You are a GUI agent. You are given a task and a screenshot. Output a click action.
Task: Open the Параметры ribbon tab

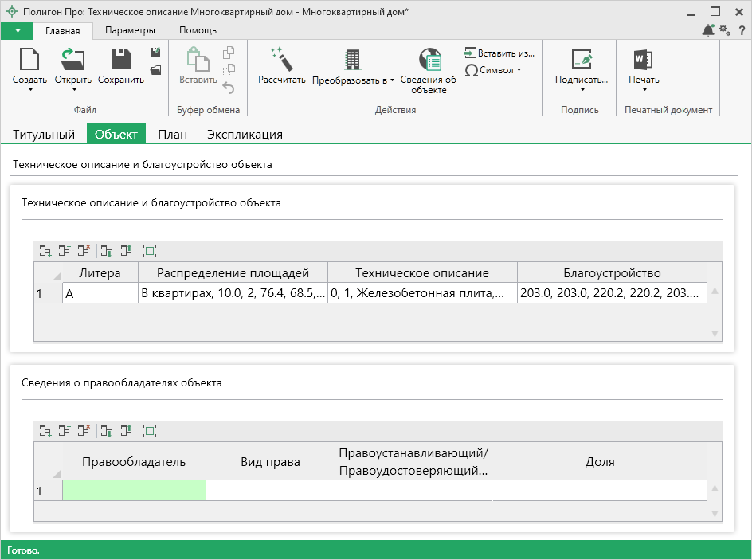130,30
